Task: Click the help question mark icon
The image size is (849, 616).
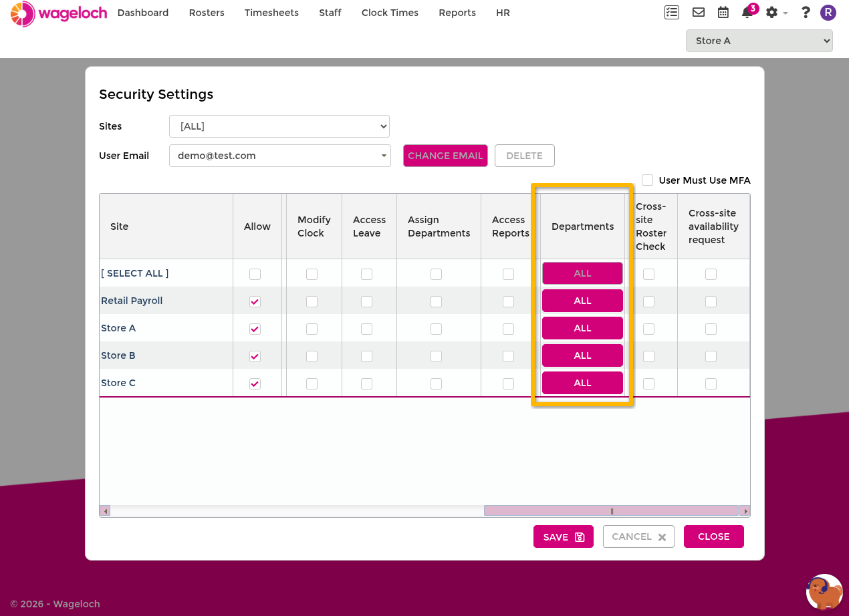Action: (x=806, y=12)
